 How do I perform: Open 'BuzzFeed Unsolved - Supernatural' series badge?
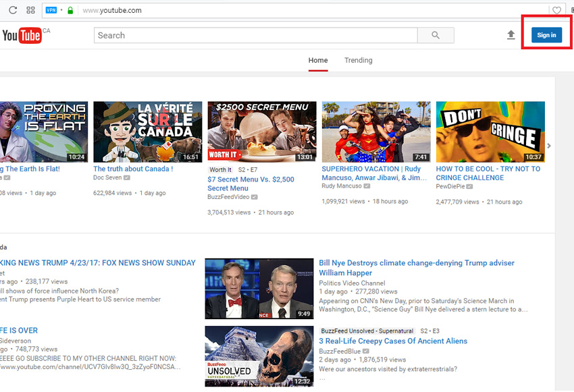367,331
